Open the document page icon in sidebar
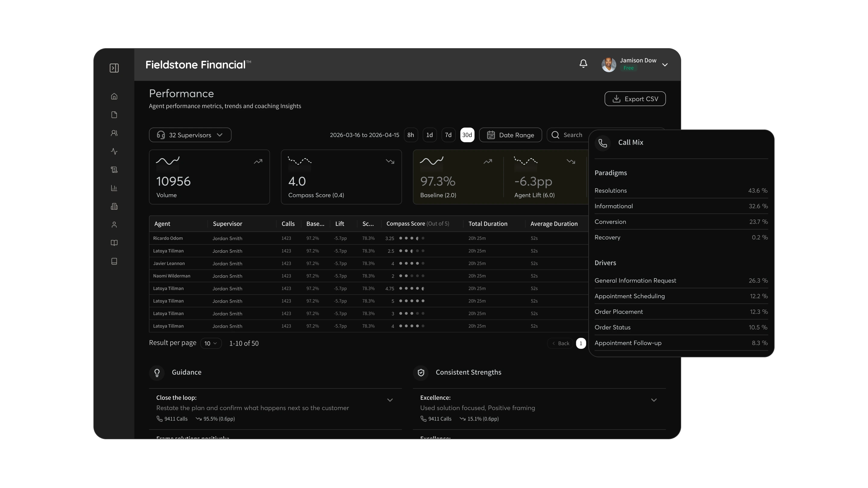Image resolution: width=868 pixels, height=488 pixels. click(x=114, y=115)
